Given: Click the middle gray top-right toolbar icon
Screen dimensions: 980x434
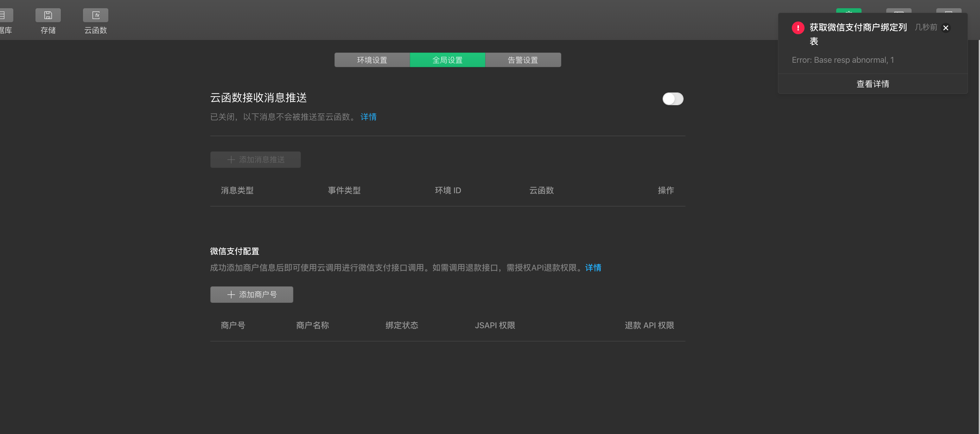Looking at the screenshot, I should pyautogui.click(x=899, y=11).
